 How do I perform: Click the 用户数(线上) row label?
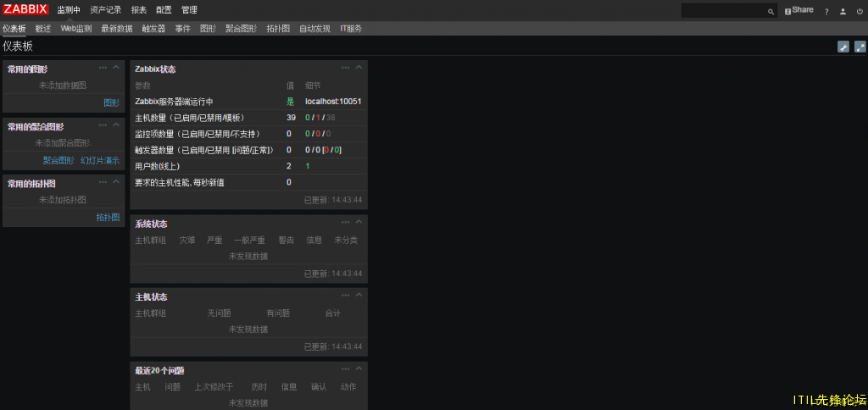point(157,166)
